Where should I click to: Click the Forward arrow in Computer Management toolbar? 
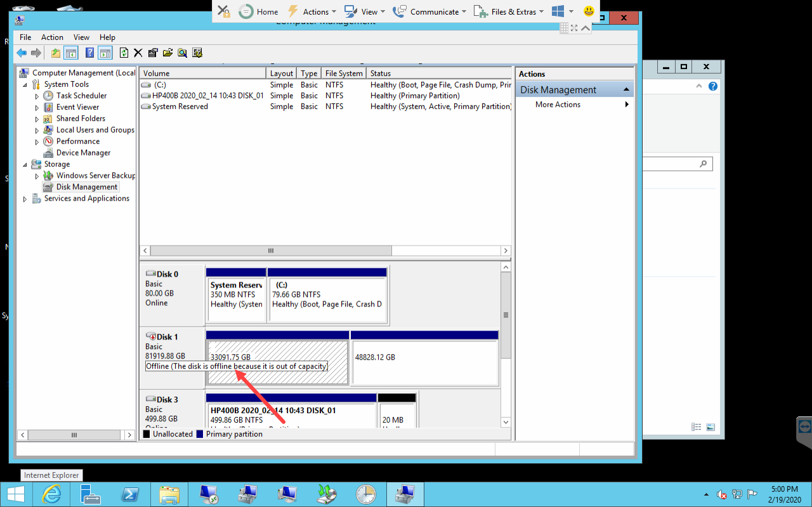pyautogui.click(x=36, y=53)
